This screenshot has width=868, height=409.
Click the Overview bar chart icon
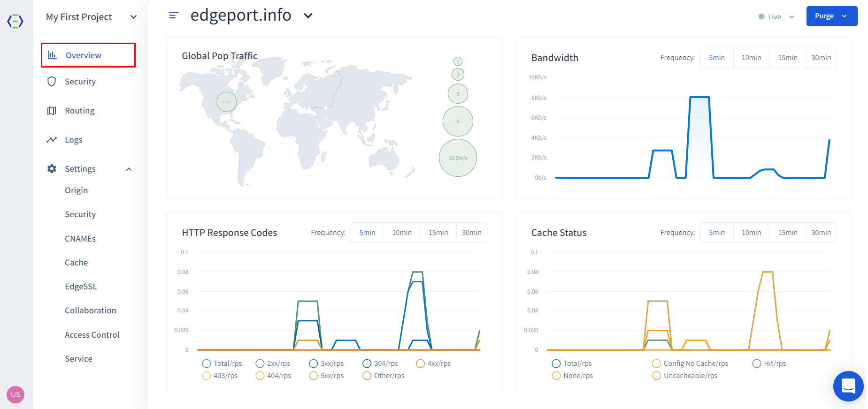click(x=53, y=55)
